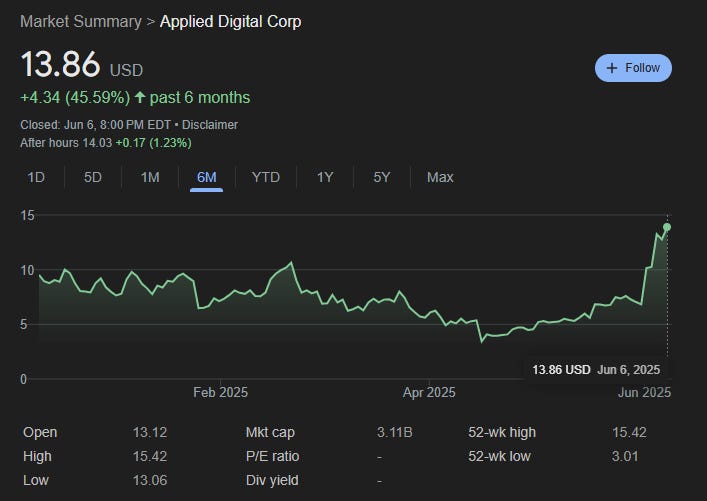Switch chart to 1D range

36,177
